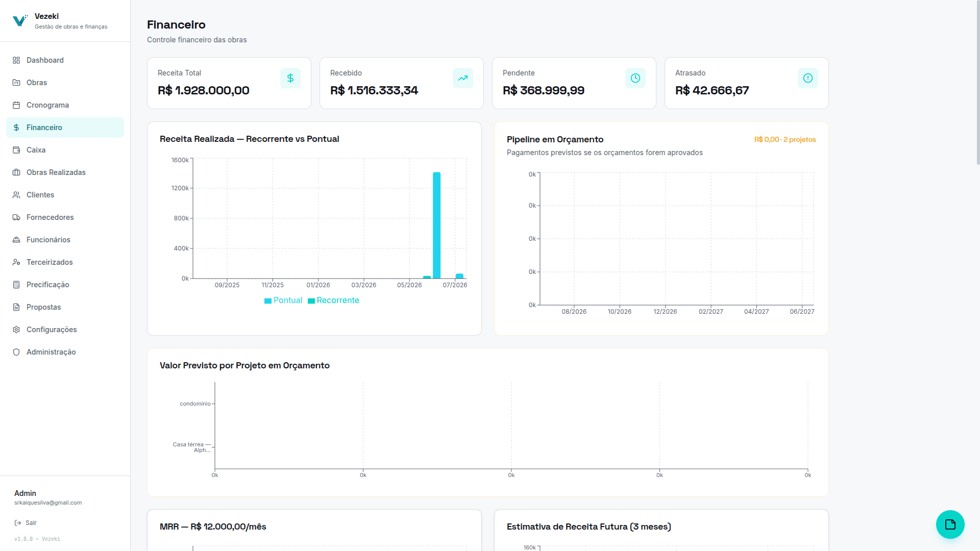980x551 pixels.
Task: Open the Clientes page
Action: click(x=65, y=195)
